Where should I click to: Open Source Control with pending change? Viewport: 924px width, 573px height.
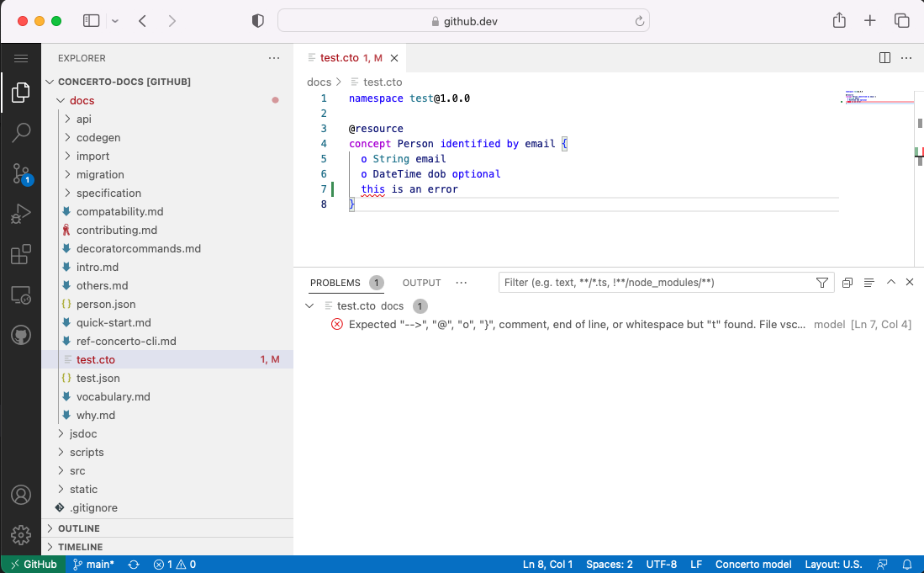21,172
